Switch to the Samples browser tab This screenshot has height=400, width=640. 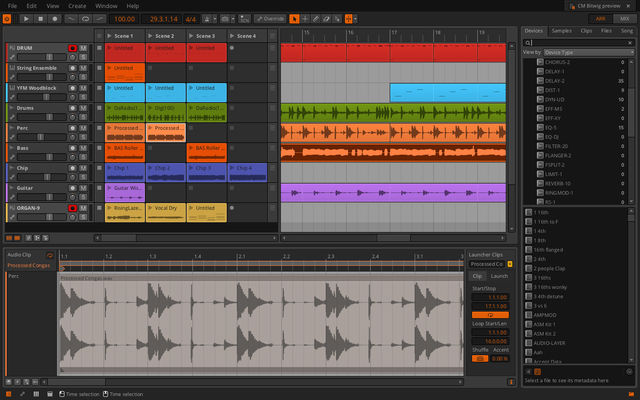click(562, 31)
